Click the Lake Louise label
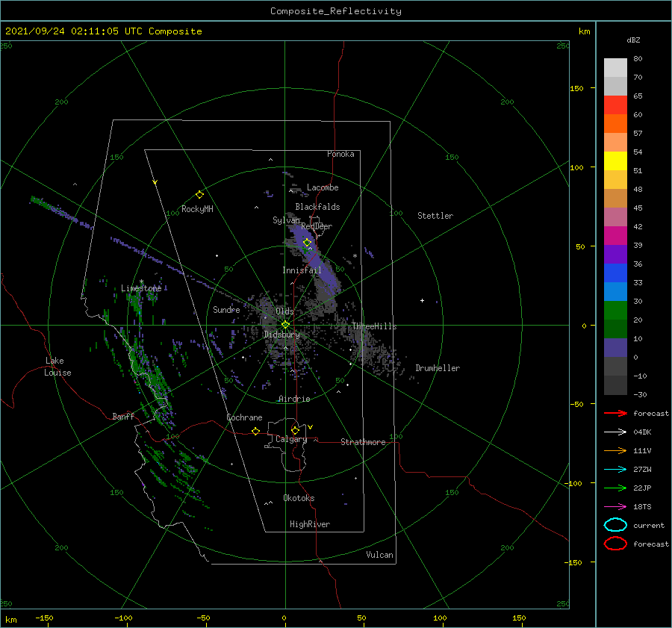Viewport: 672px width, 628px height. click(57, 367)
